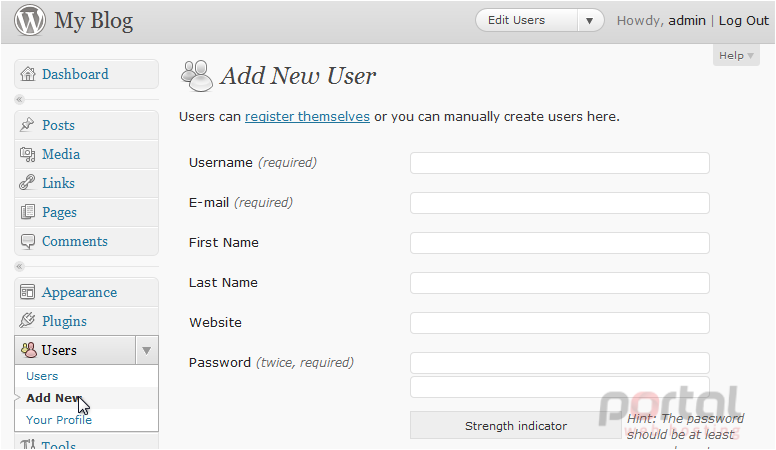Click the Appearance layout icon
Image resolution: width=776 pixels, height=450 pixels.
(x=27, y=292)
